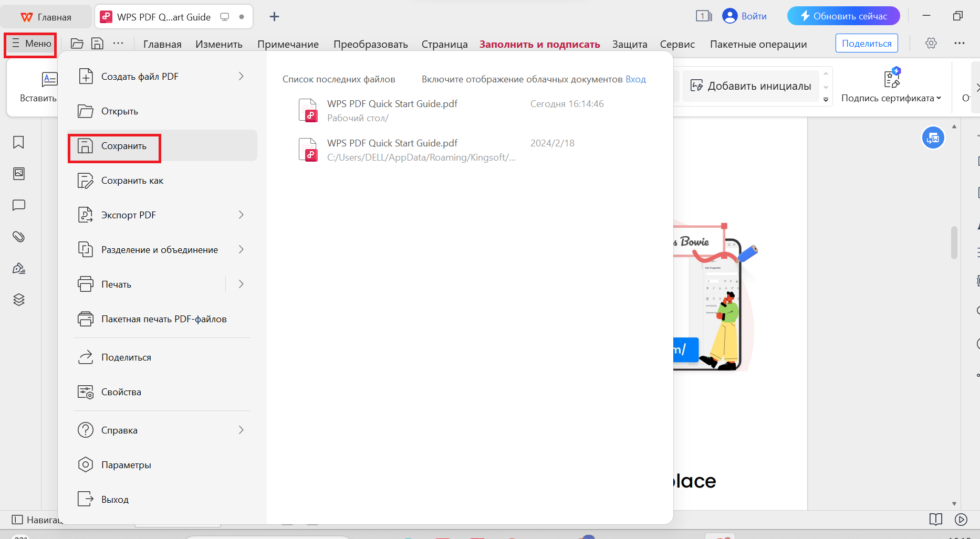Viewport: 980px width, 539px height.
Task: Open the Пакетные операции tab
Action: 758,44
